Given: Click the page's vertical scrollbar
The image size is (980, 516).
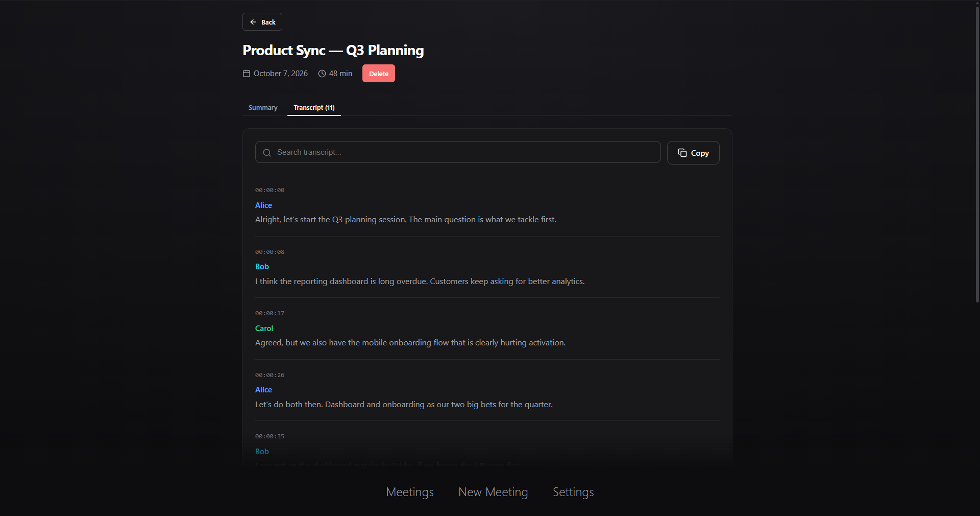Looking at the screenshot, I should (977, 153).
